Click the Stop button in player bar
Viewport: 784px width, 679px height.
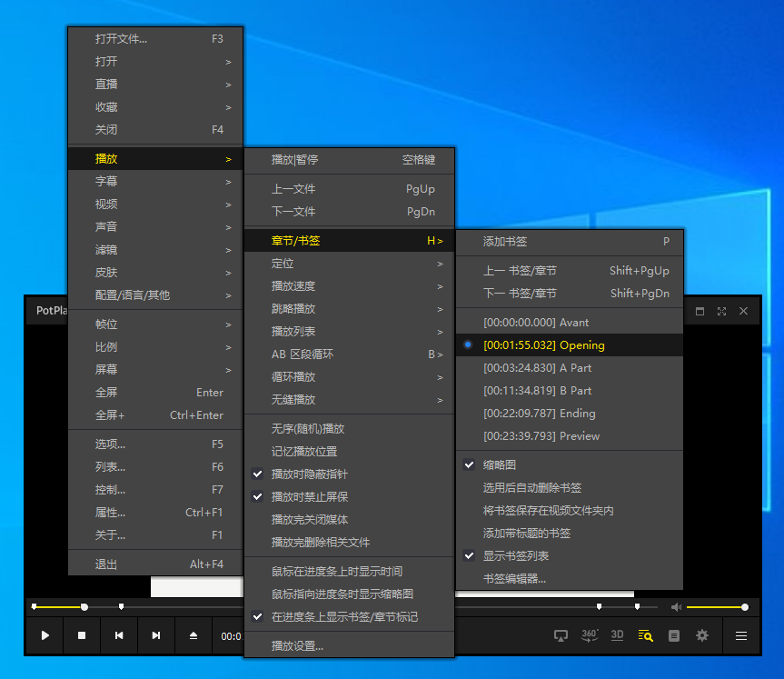[82, 635]
